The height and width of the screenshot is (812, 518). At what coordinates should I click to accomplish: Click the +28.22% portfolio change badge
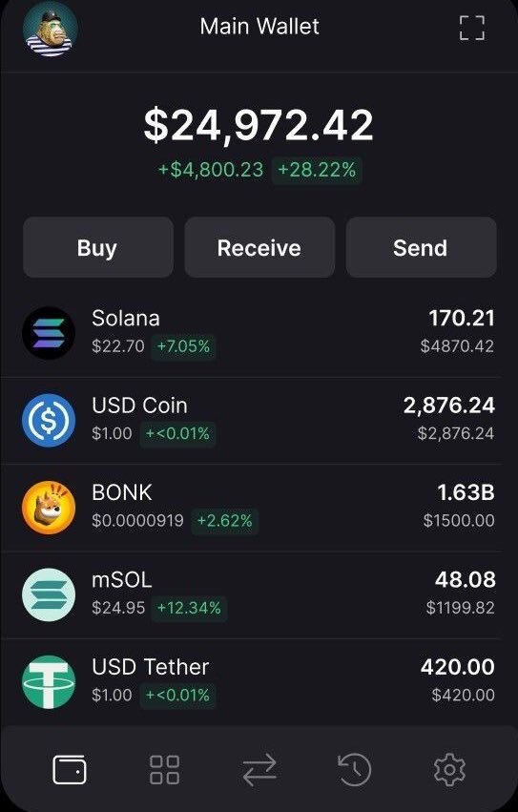coord(317,170)
